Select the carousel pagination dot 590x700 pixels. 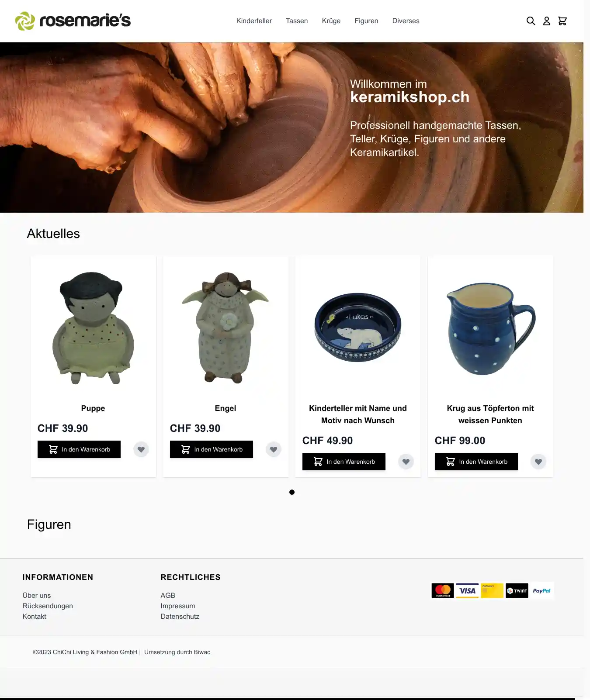coord(292,492)
